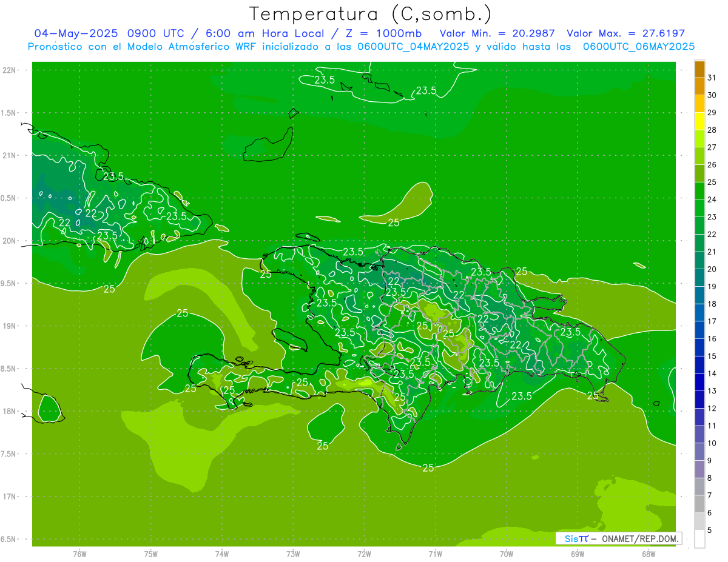Pick the teal swatch between 19 and 20
The width and height of the screenshot is (728, 562).
(699, 278)
